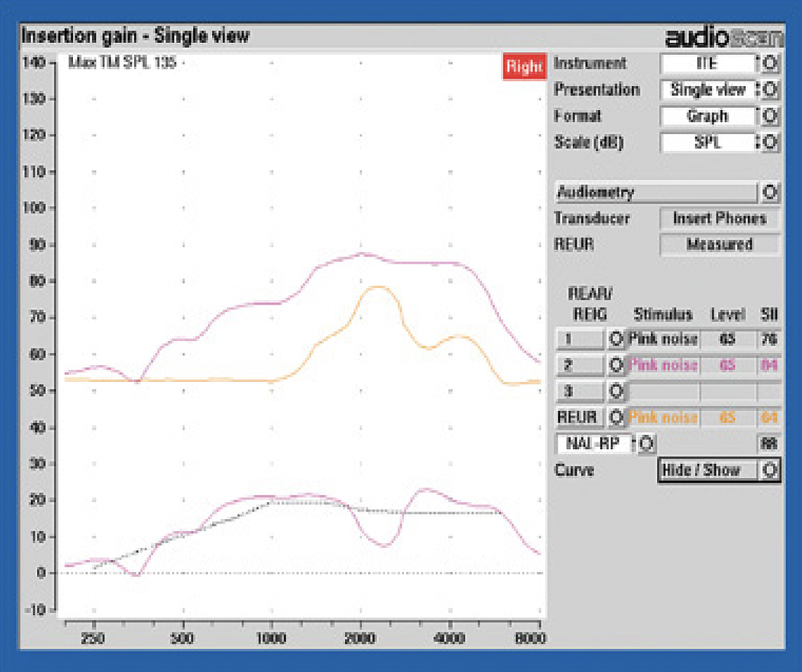
Task: Toggle curve visibility with Hide / Show
Action: [718, 470]
